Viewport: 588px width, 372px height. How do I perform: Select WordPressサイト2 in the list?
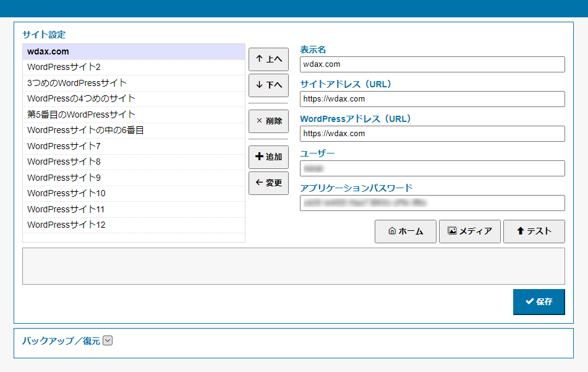[134, 67]
